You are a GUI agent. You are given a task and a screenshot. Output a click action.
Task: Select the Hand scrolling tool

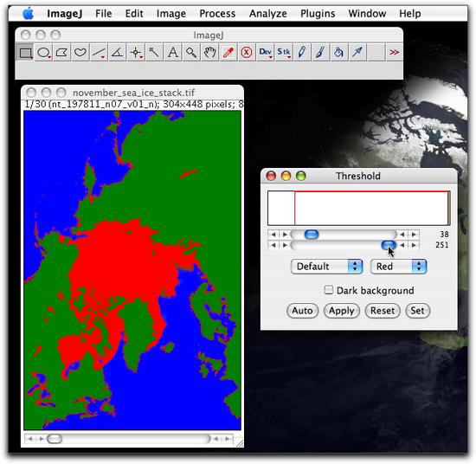(x=209, y=53)
